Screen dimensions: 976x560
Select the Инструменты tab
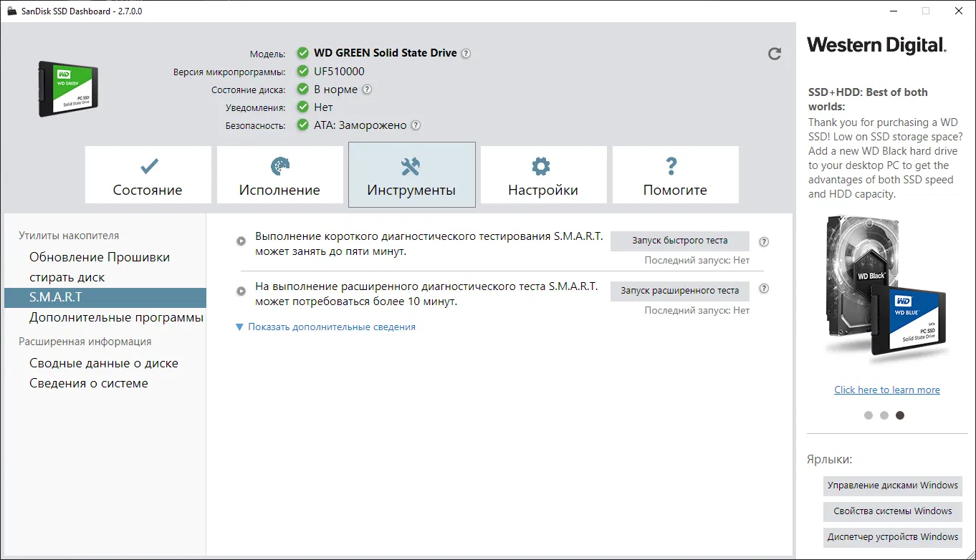point(412,175)
